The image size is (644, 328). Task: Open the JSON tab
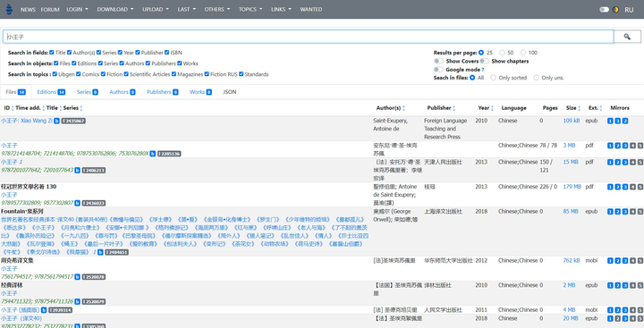230,92
